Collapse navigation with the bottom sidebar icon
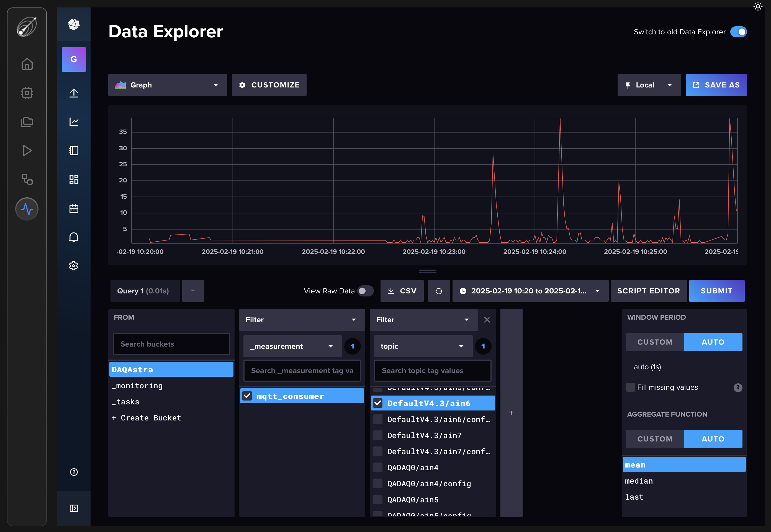This screenshot has height=532, width=771. 74,508
